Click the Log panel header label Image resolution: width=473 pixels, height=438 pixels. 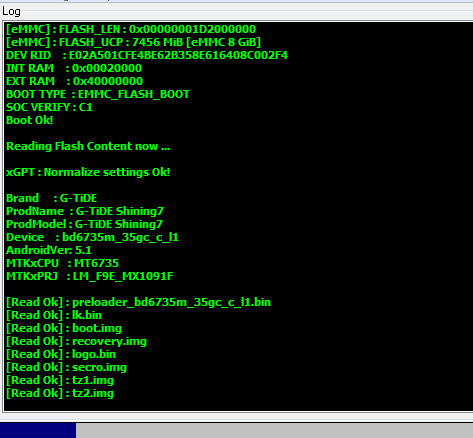pyautogui.click(x=11, y=12)
